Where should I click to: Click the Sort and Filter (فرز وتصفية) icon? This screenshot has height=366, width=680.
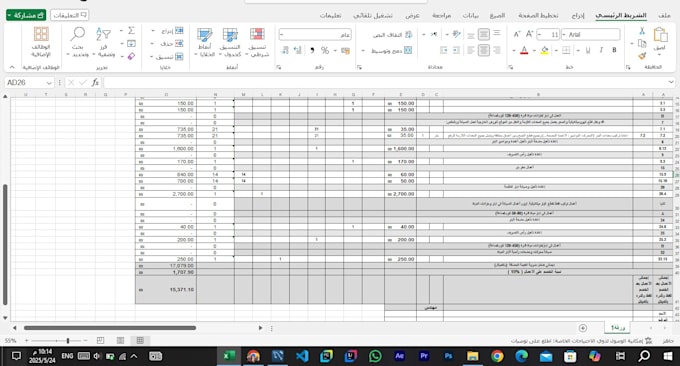click(103, 34)
